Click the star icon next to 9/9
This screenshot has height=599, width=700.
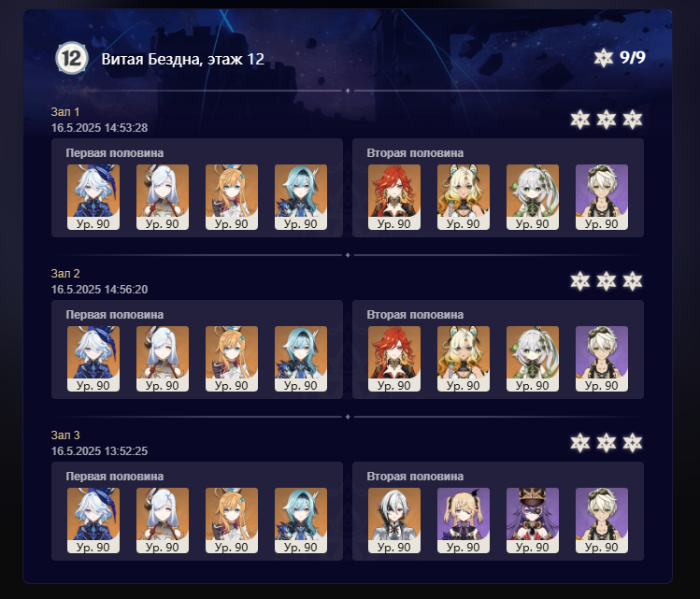pyautogui.click(x=603, y=58)
